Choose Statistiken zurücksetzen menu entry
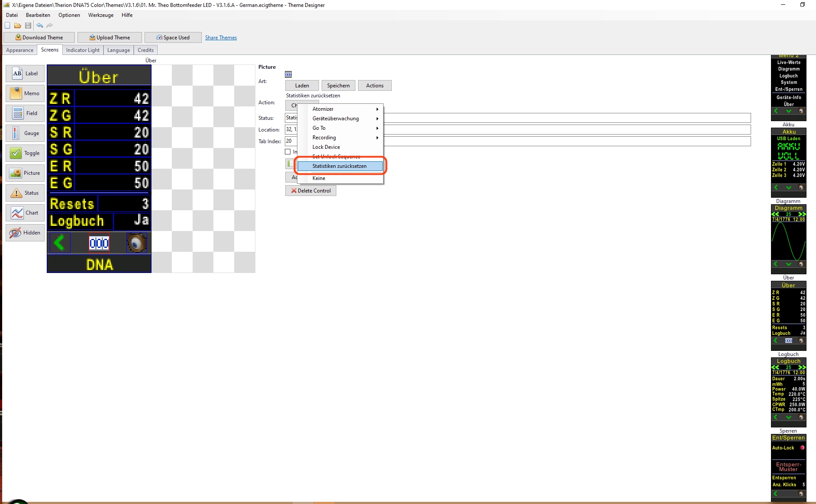 pos(340,166)
